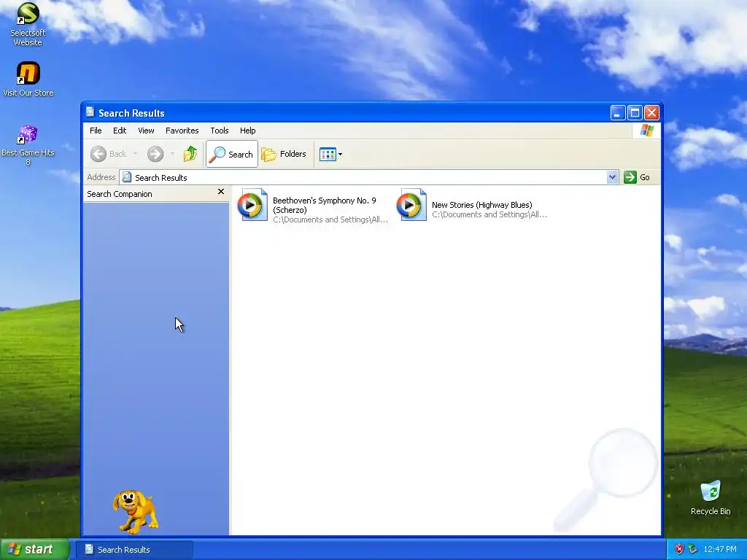This screenshot has width=747, height=560.
Task: Open the Edit menu
Action: [120, 131]
